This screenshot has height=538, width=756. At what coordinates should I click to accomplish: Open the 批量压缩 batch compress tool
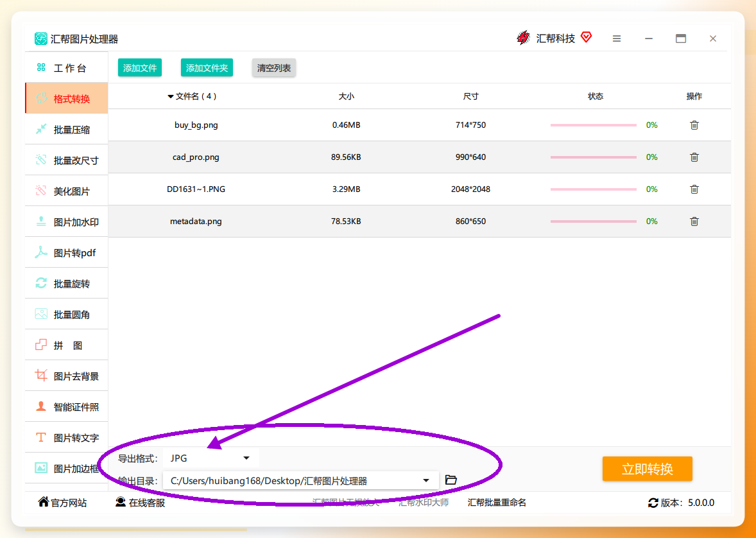[x=67, y=129]
